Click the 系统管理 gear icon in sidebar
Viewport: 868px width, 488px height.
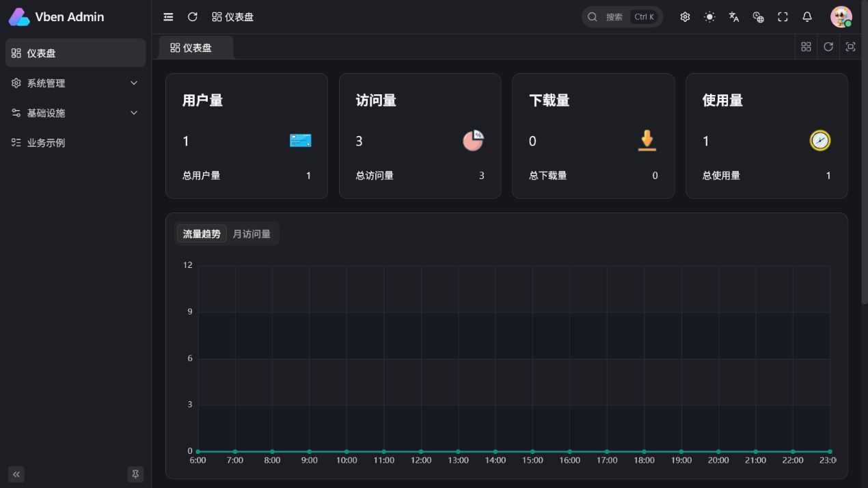pyautogui.click(x=16, y=83)
